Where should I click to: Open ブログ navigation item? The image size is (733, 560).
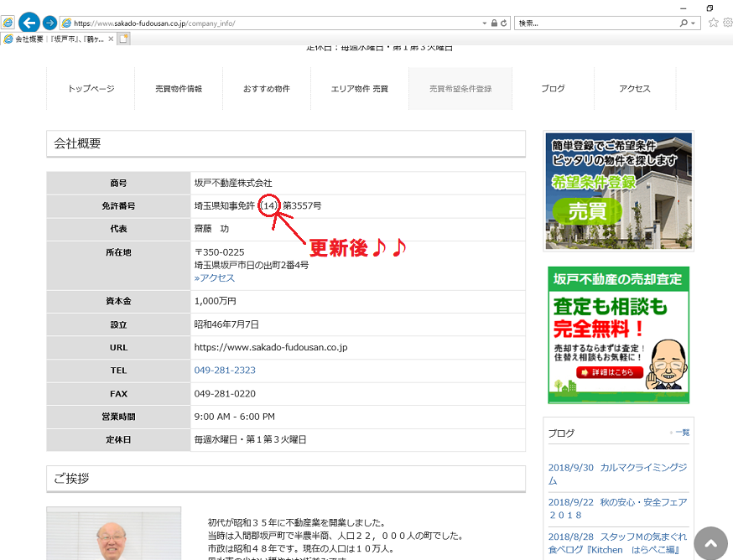553,89
